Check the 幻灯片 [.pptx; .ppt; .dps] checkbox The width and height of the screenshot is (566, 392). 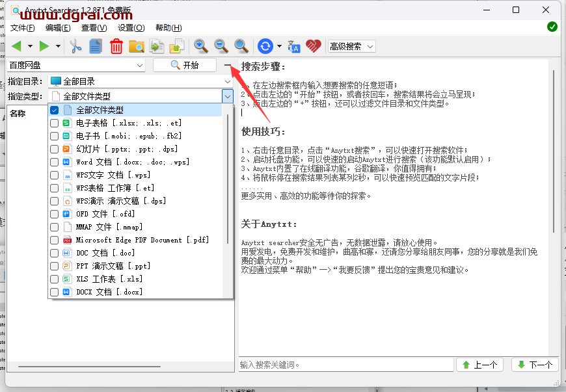pos(55,149)
